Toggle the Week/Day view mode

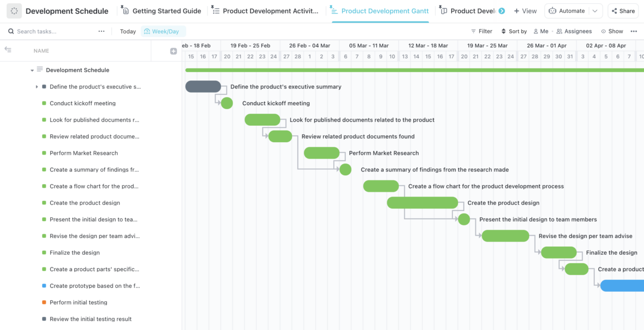pos(163,31)
